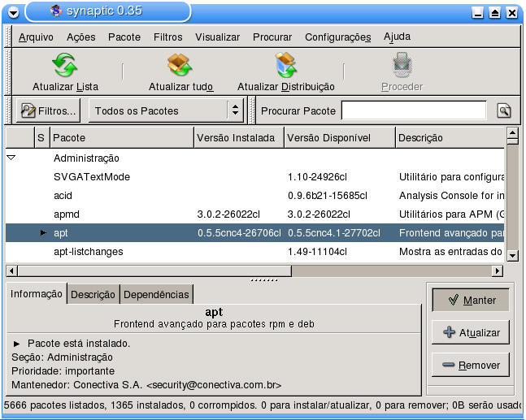
Task: Click the horizontal scroll left arrow
Action: pyautogui.click(x=11, y=271)
